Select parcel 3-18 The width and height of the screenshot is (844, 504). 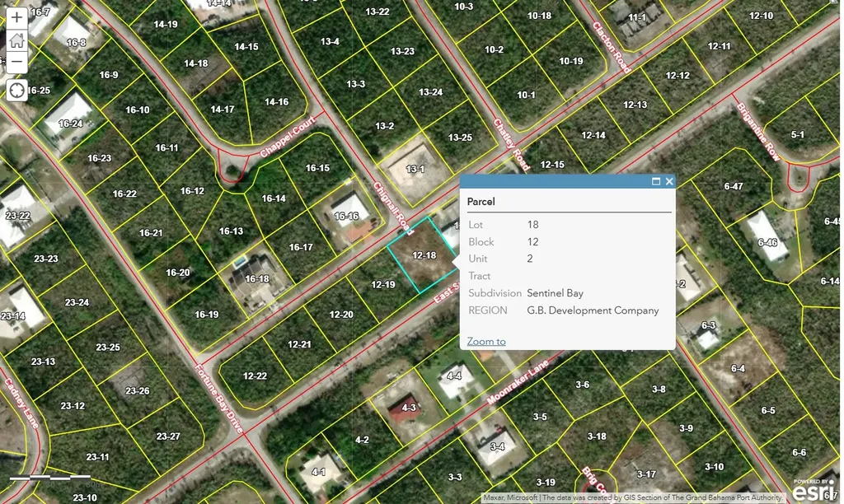point(597,436)
